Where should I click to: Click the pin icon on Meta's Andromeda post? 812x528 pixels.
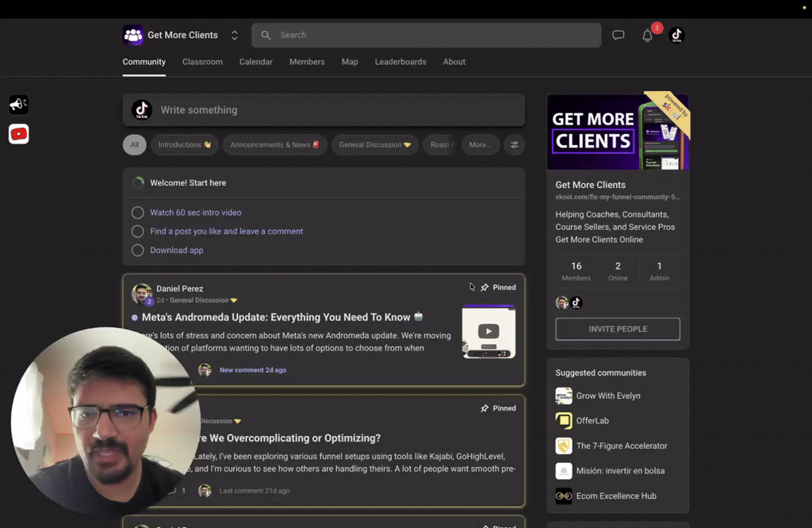[485, 287]
